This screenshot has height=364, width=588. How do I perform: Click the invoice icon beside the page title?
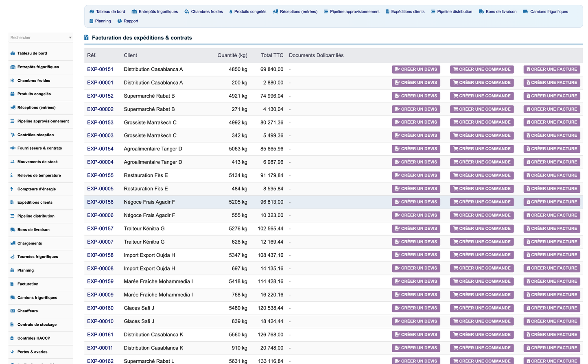(86, 38)
